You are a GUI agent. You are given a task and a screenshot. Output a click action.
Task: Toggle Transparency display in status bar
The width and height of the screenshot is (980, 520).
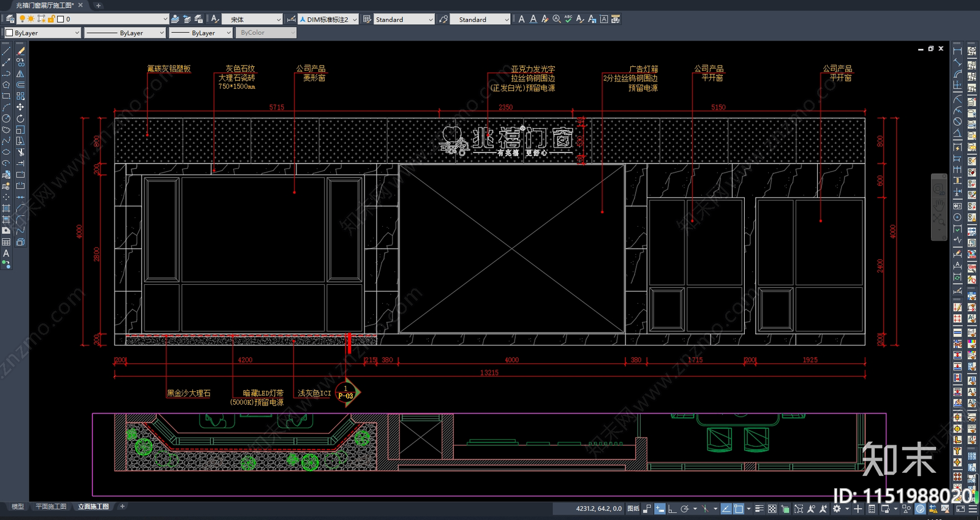(772, 508)
